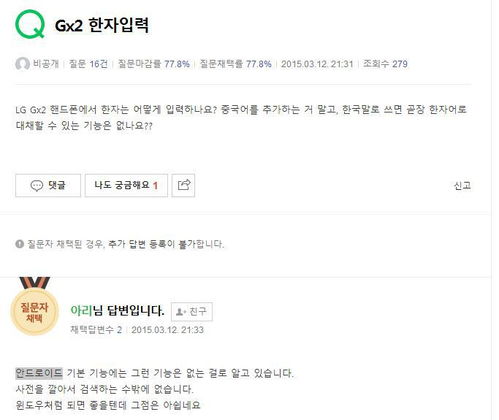Click the 댓글 comment button
This screenshot has width=499, height=420.
48,185
